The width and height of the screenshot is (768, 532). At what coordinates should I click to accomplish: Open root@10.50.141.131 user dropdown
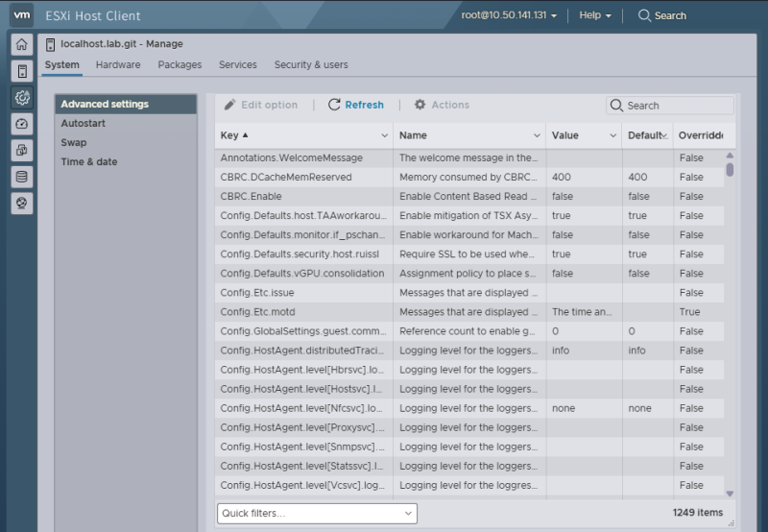509,15
